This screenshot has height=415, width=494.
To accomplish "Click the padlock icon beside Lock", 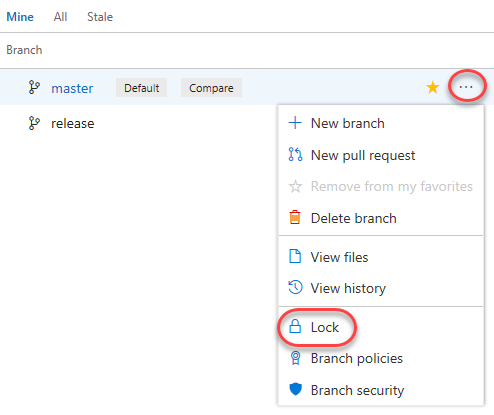I will (x=295, y=326).
